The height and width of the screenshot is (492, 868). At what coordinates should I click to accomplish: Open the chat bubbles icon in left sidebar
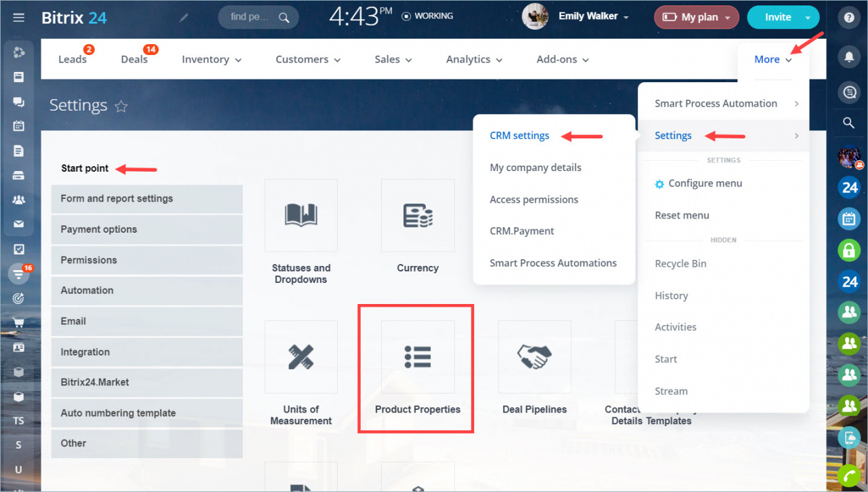tap(19, 102)
